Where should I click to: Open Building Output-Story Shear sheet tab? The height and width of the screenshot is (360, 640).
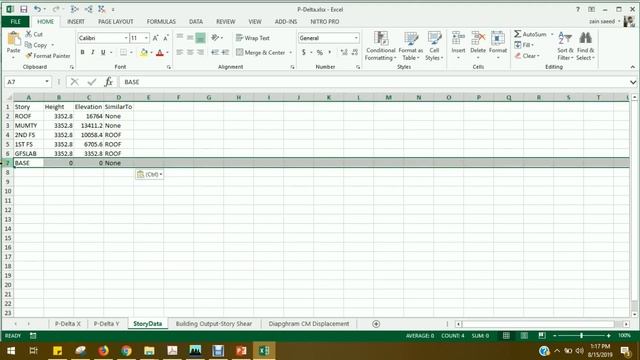coord(213,324)
